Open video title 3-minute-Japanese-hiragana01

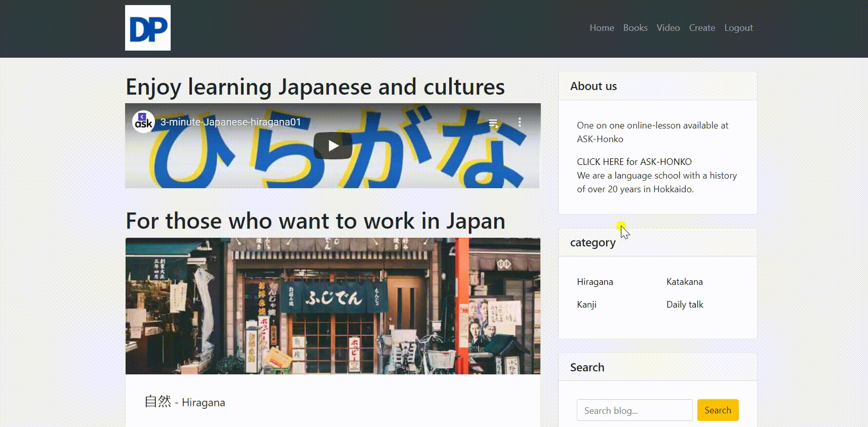230,122
